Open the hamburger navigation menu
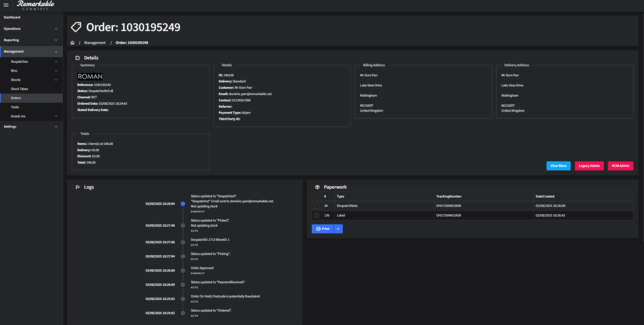Image resolution: width=644 pixels, height=325 pixels. tap(6, 5)
